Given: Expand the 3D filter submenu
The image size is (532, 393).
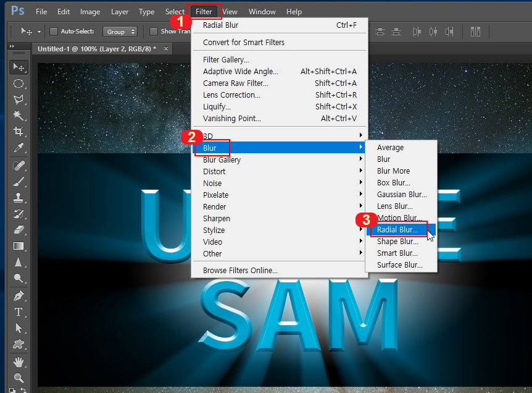Looking at the screenshot, I should coord(279,136).
